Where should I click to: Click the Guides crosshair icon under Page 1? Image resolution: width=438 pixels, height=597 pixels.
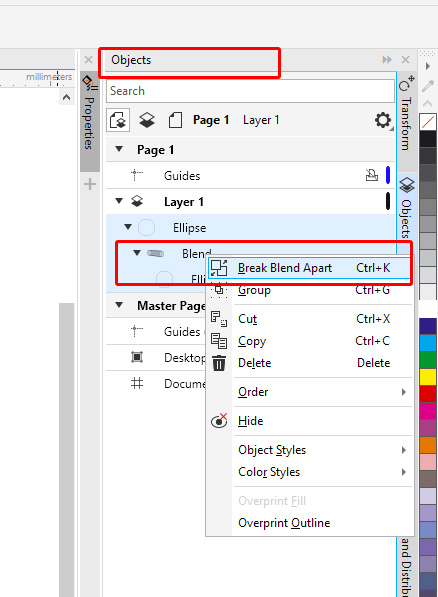click(137, 176)
